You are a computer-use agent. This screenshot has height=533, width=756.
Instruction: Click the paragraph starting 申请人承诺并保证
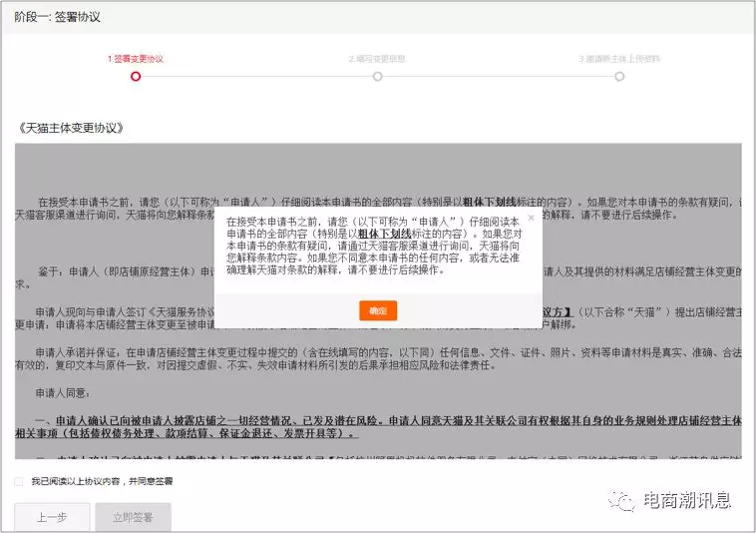pos(378,359)
